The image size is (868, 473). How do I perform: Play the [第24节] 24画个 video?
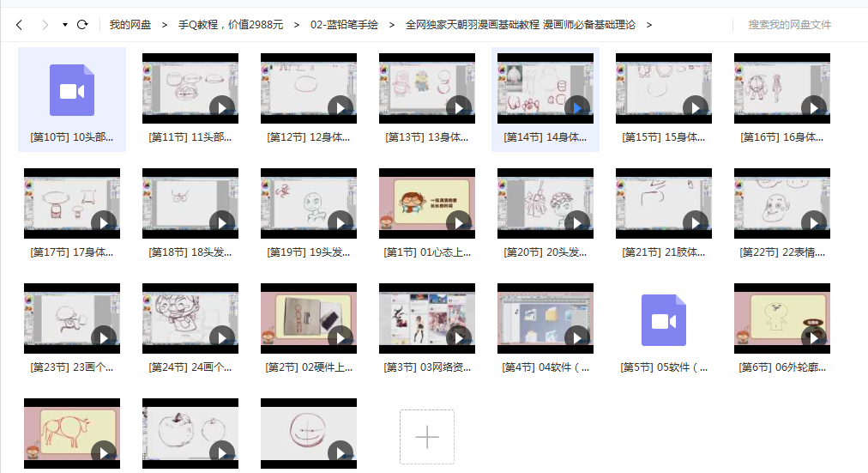tap(222, 338)
